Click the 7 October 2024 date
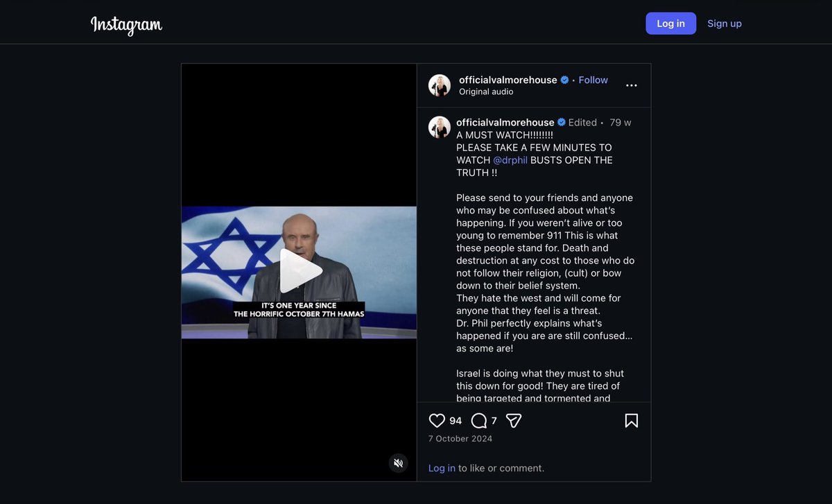Screen dimensions: 832x504 [x=460, y=439]
